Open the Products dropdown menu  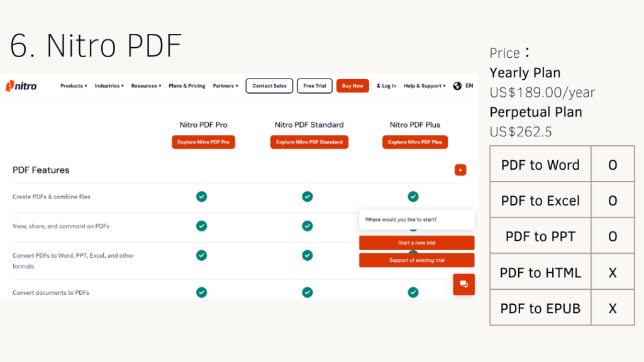pos(74,85)
